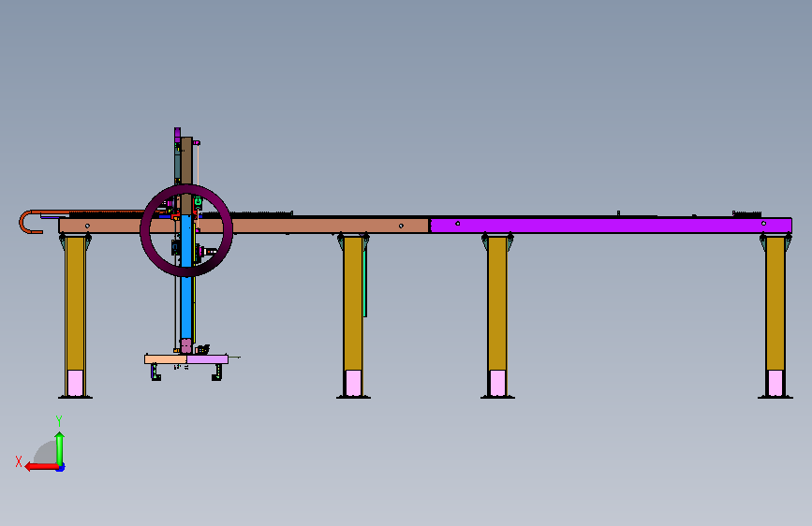Image resolution: width=812 pixels, height=526 pixels.
Task: Click the red X axis arrow of the triad
Action: pos(41,467)
